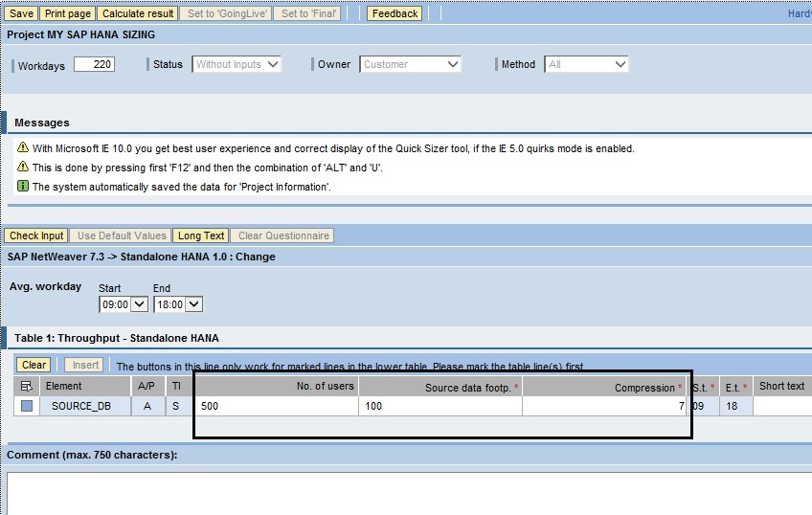Click the first warning icon about Microsoft IE 10.0
The image size is (812, 515).
23,147
